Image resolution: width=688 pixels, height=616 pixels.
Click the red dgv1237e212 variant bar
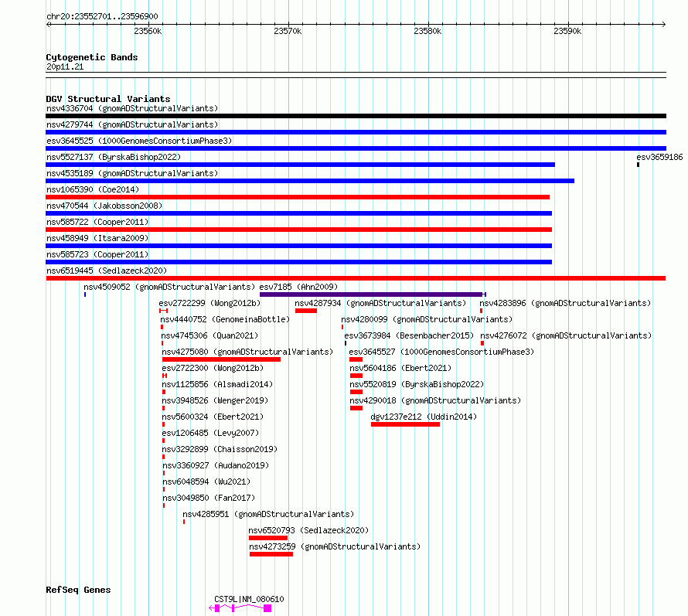click(x=405, y=424)
